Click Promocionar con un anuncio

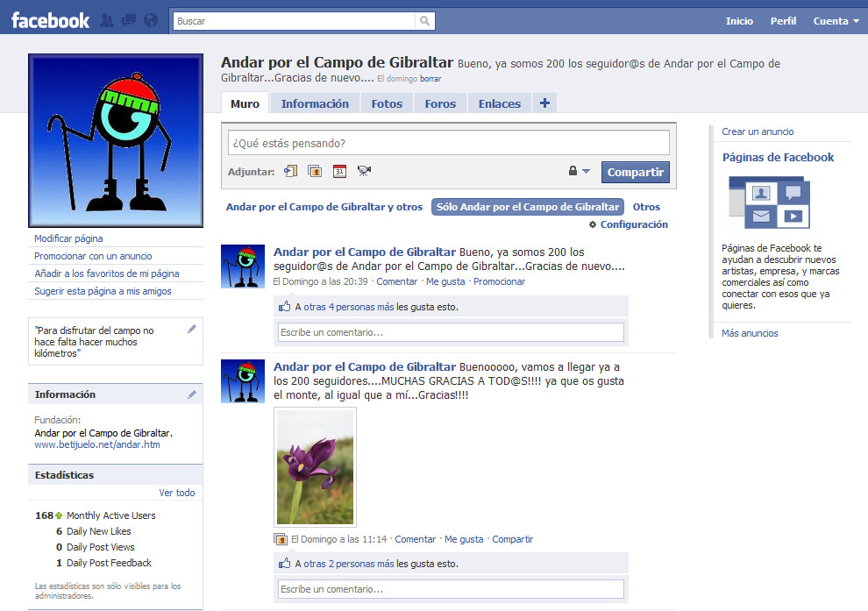pos(93,256)
